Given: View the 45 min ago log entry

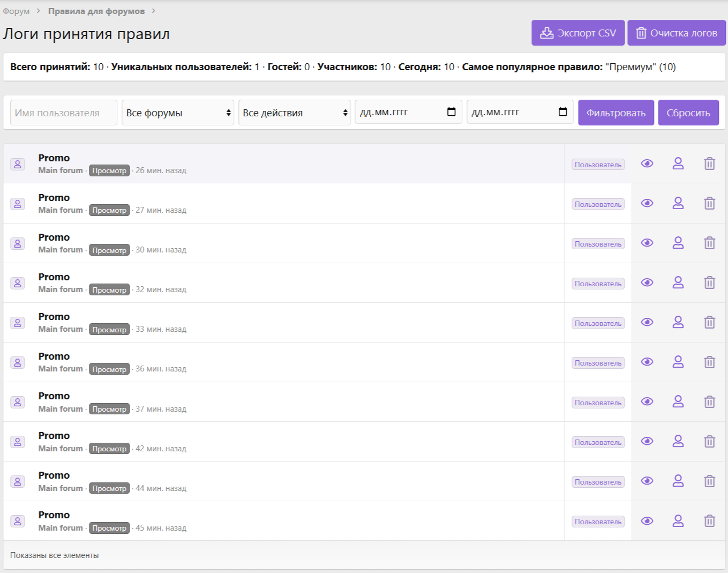Looking at the screenshot, I should click(647, 520).
